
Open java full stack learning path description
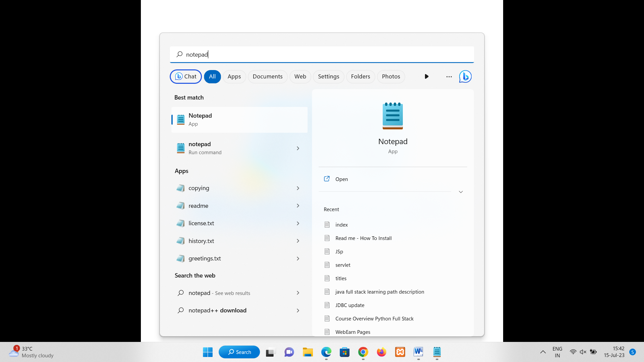380,292
